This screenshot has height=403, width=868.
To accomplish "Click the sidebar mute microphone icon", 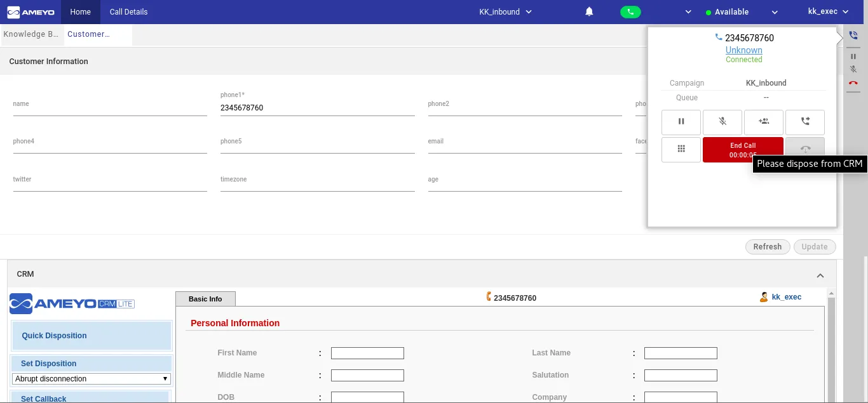I will pos(853,69).
